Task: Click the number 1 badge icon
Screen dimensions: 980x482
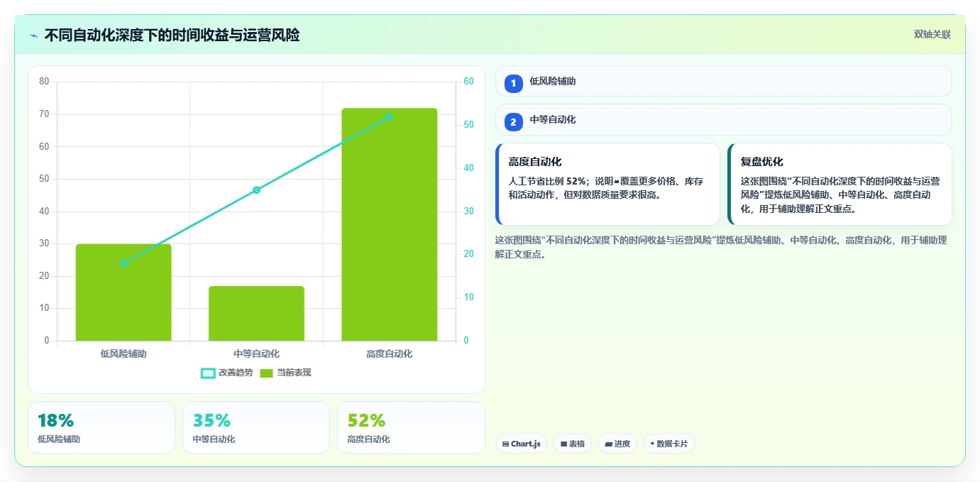Action: coord(514,84)
